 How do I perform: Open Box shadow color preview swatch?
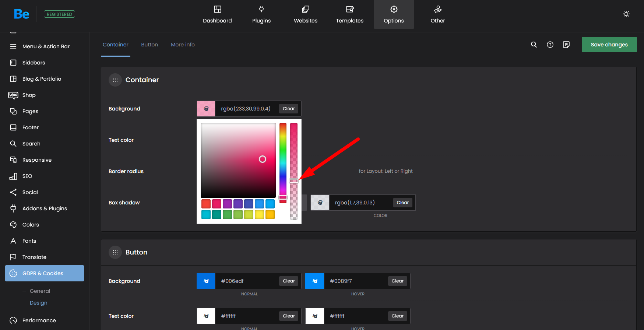point(320,203)
